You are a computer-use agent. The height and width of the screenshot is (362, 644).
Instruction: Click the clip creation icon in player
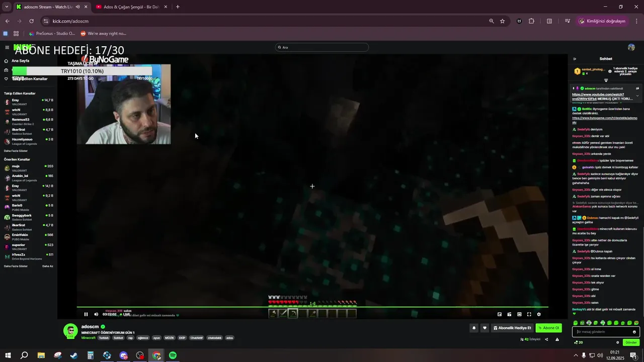509,314
